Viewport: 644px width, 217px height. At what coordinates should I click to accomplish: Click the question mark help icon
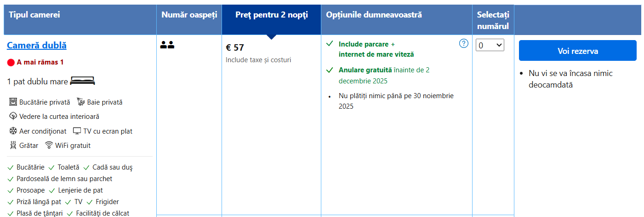point(464,44)
